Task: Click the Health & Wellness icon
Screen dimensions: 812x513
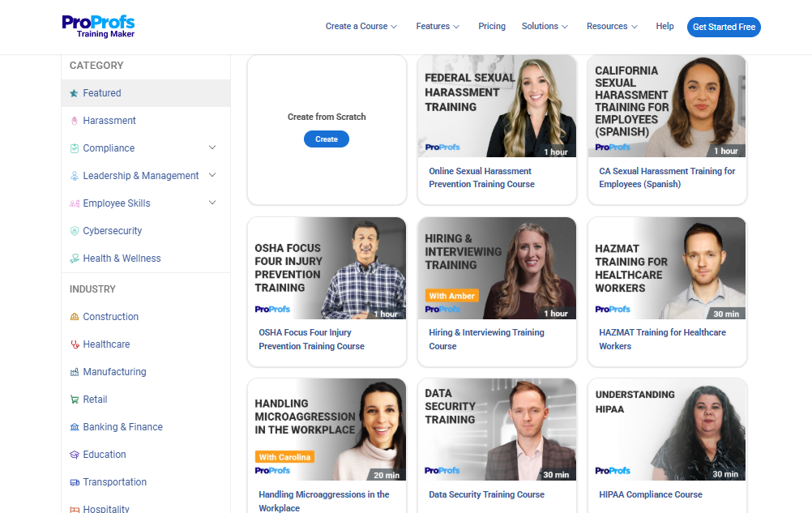Action: tap(74, 259)
